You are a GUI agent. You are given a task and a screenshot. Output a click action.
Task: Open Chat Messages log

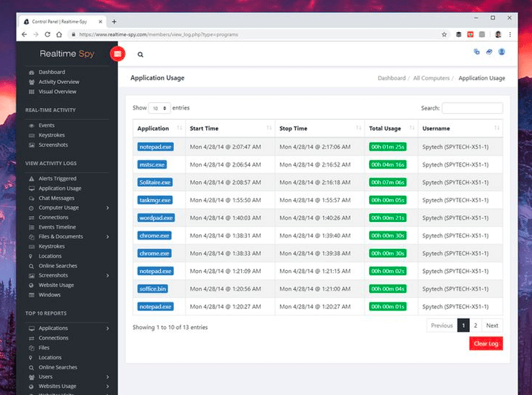point(56,198)
